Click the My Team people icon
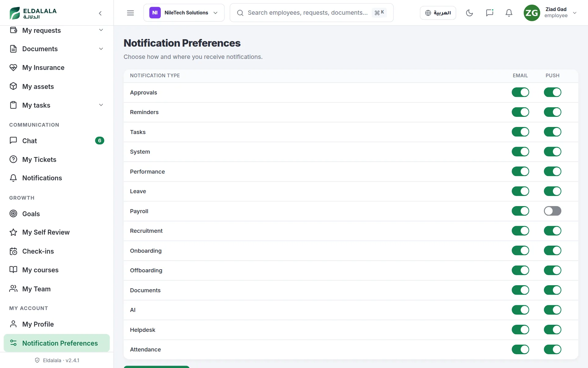 pos(13,289)
